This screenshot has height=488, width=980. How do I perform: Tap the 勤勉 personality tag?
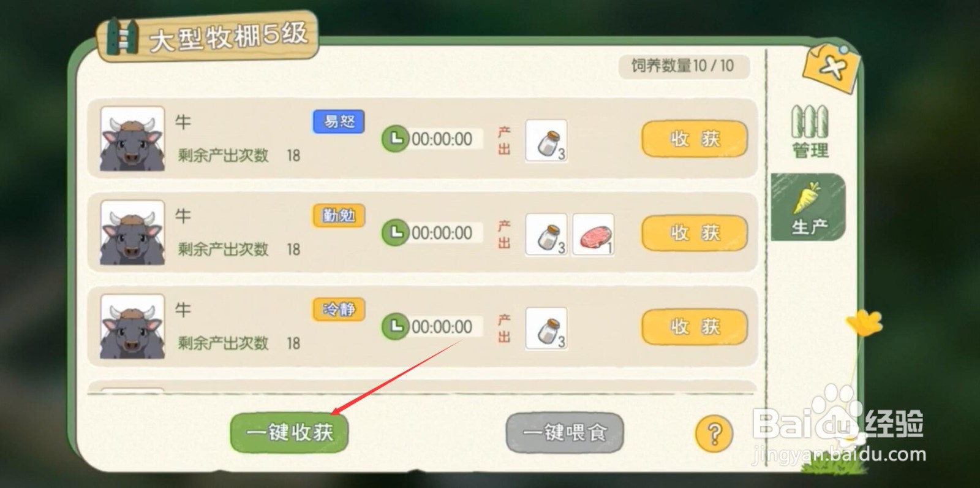coord(339,216)
